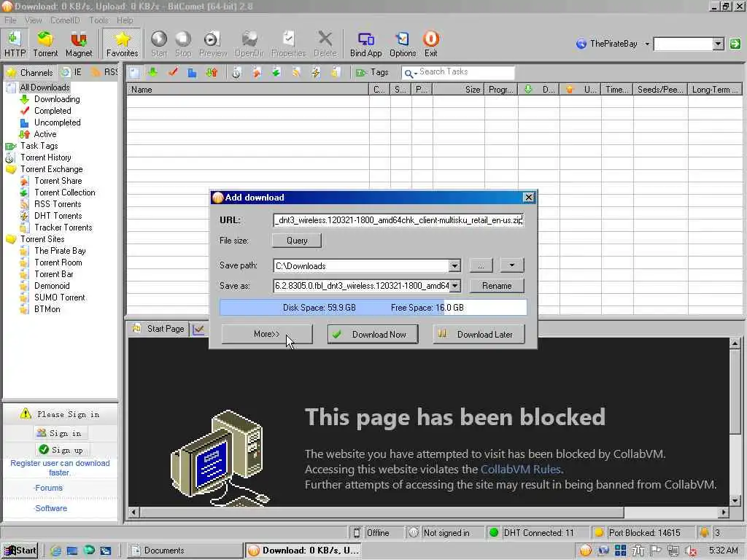This screenshot has height=560, width=747.
Task: Open the Tools menu
Action: tap(98, 20)
